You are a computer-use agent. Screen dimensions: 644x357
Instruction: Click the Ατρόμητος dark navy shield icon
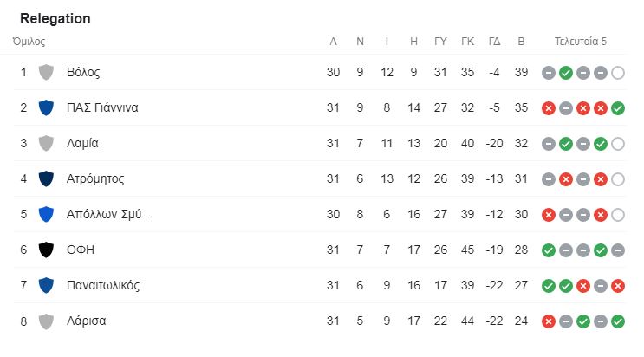click(46, 178)
